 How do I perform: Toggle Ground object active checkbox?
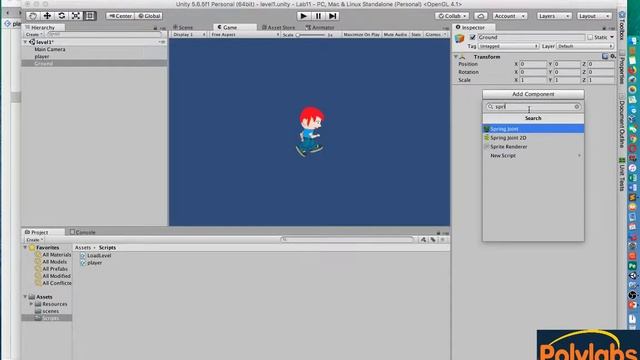pyautogui.click(x=473, y=37)
